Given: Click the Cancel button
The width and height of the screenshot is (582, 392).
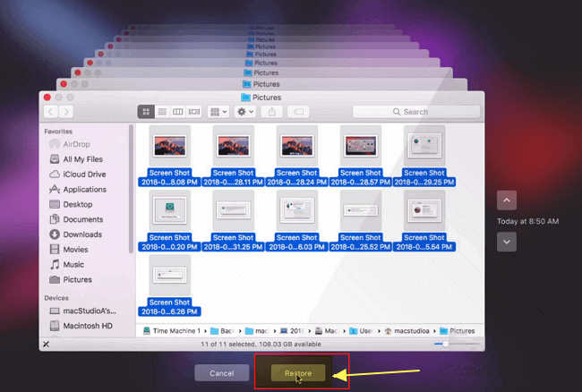Looking at the screenshot, I should 221,373.
